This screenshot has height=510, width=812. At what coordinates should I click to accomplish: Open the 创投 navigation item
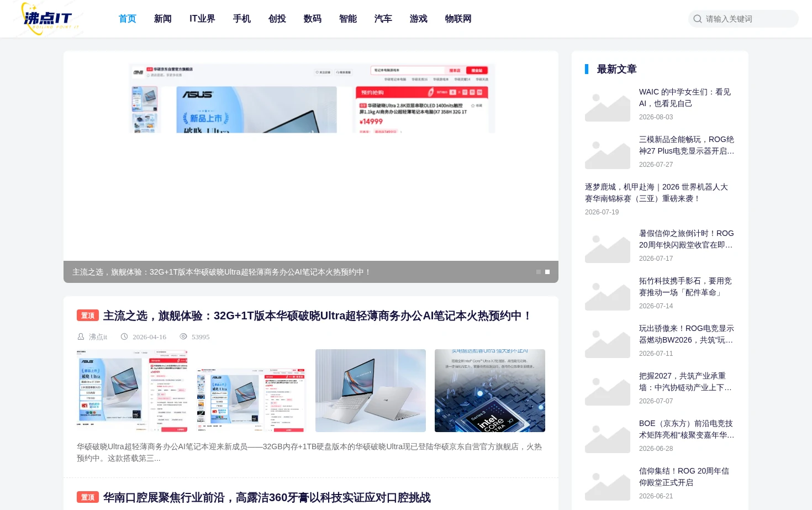[x=277, y=19]
